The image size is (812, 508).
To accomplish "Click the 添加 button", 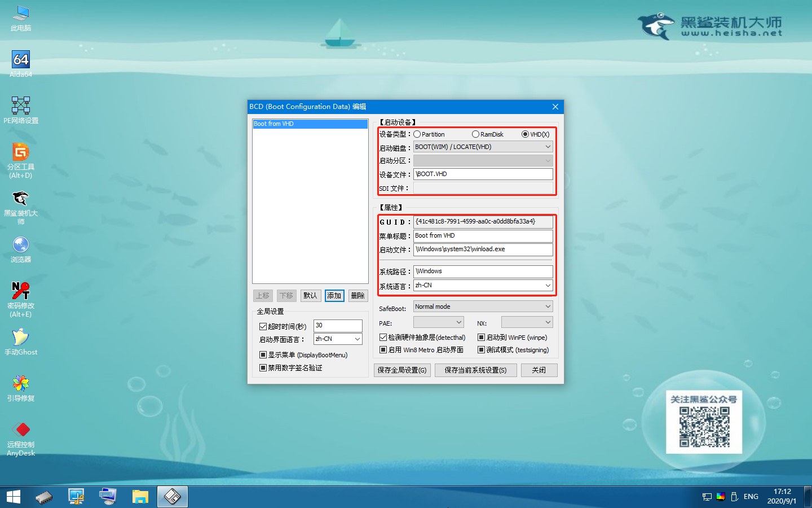I will 334,296.
